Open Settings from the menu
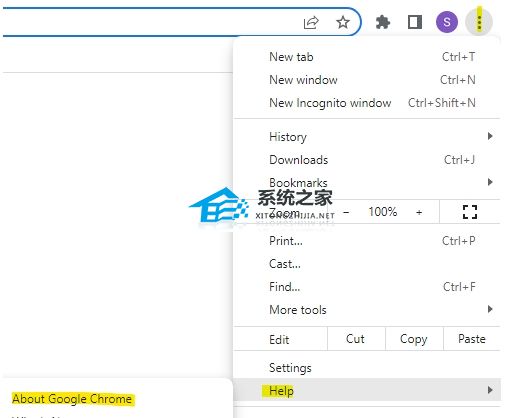The height and width of the screenshot is (418, 530). [366, 368]
